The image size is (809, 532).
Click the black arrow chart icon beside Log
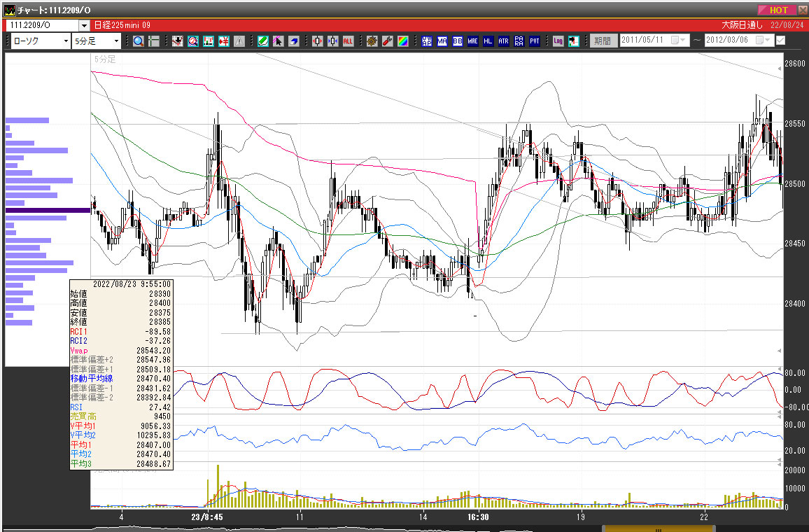coord(573,41)
